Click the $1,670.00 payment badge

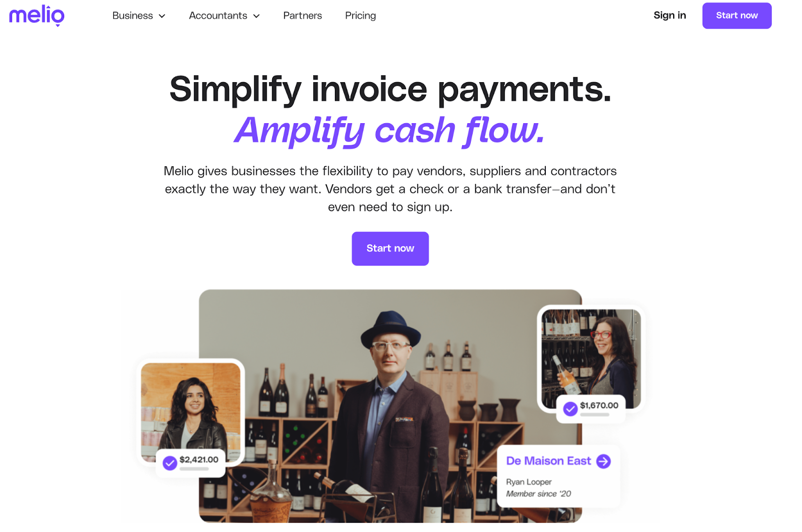coord(591,409)
